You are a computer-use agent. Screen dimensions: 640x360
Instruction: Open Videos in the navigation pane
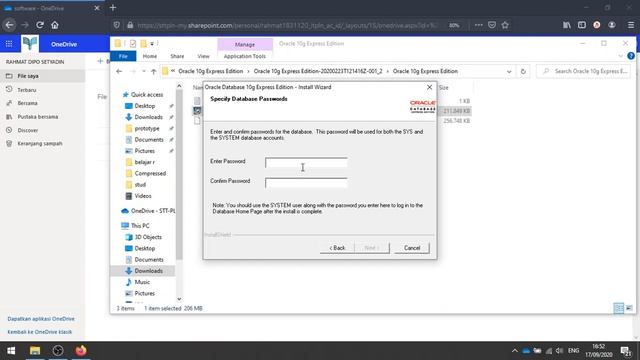[143, 196]
